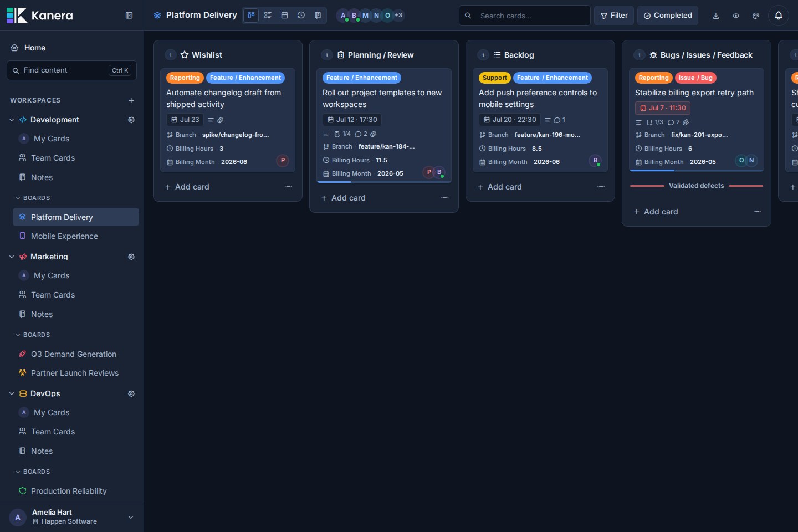Click the Kanera logo
The image size is (798, 532).
tap(39, 16)
